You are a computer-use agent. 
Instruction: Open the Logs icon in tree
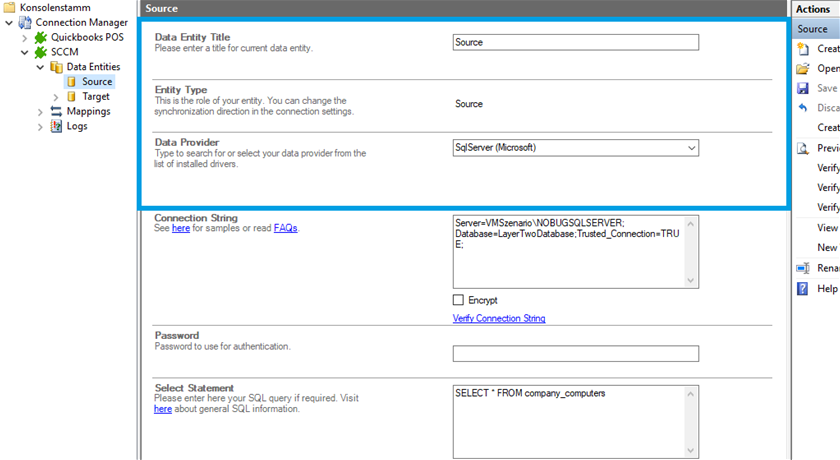[56, 126]
